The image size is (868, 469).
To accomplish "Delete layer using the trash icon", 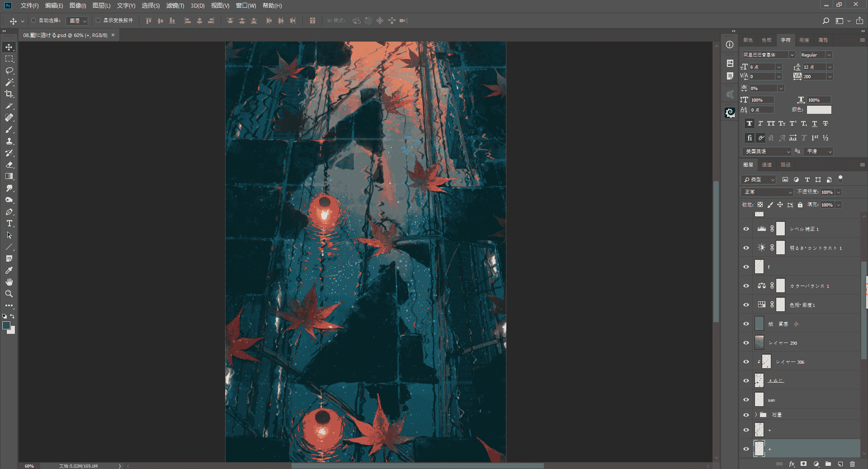I will click(852, 464).
